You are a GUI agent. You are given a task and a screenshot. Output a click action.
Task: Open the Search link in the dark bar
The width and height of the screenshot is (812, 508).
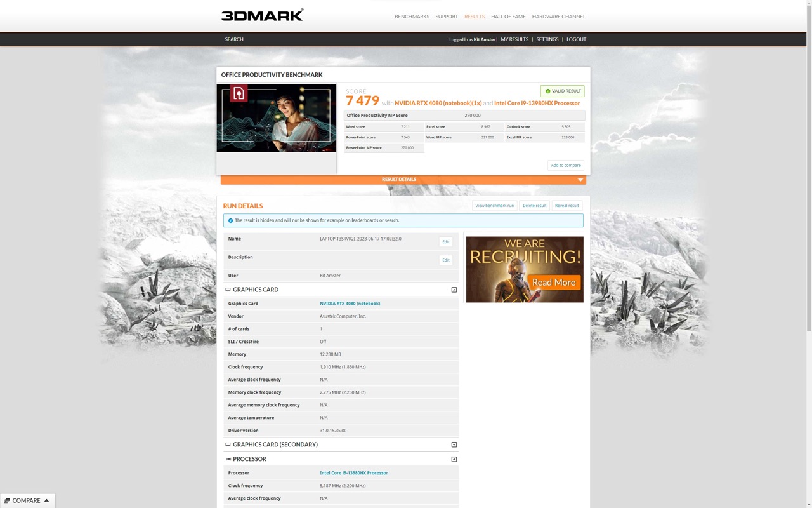234,39
